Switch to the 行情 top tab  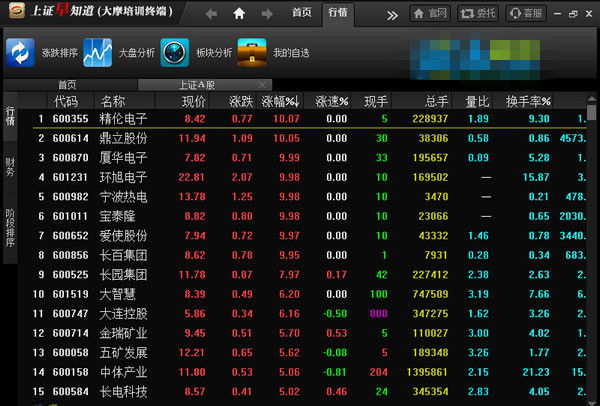[338, 13]
